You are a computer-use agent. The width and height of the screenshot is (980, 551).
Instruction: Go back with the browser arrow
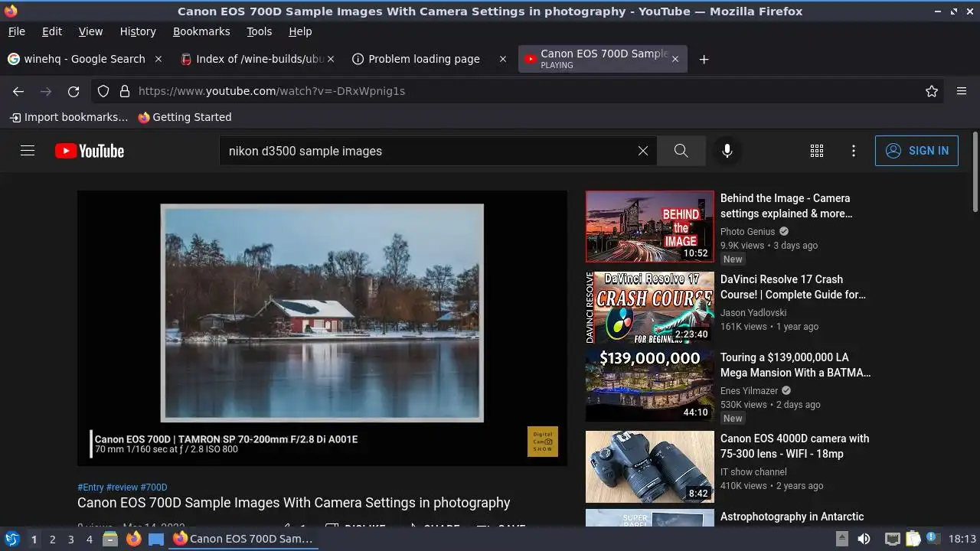point(18,91)
